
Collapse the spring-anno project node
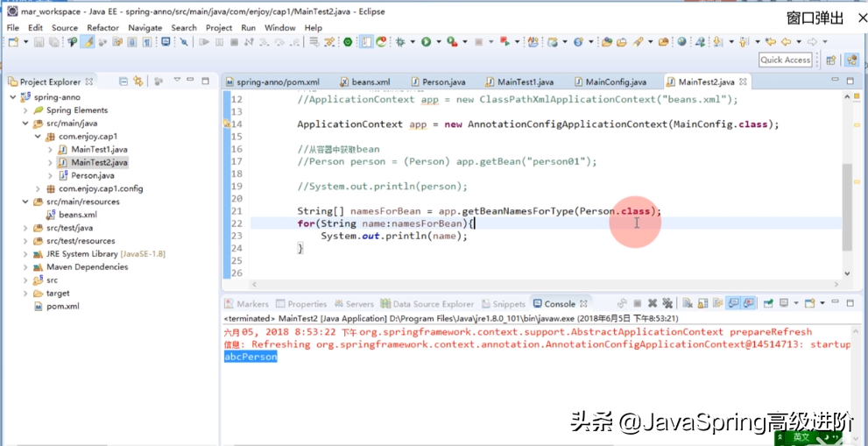11,97
